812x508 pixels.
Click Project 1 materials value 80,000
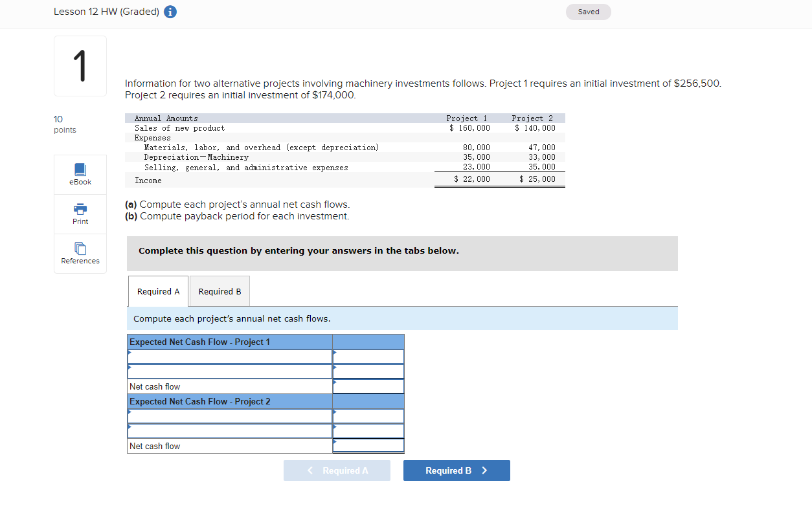click(x=477, y=148)
